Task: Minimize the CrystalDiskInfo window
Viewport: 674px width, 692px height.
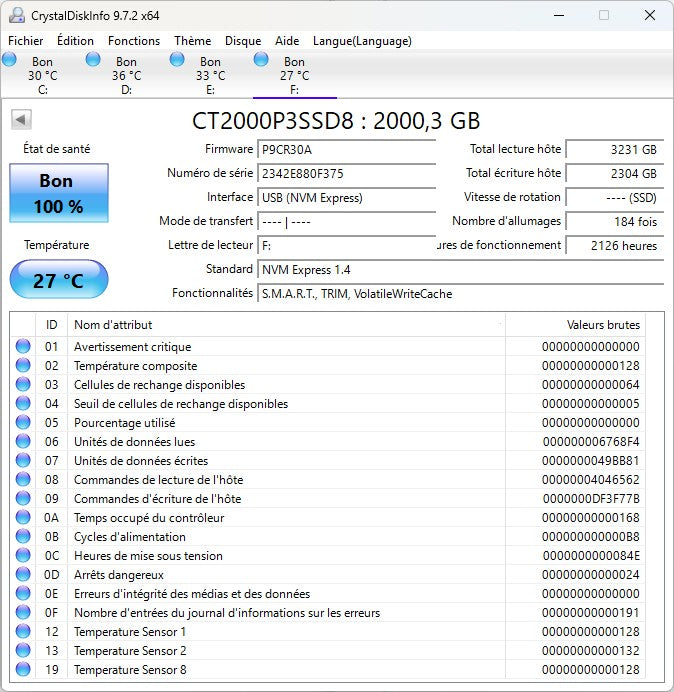Action: point(559,15)
